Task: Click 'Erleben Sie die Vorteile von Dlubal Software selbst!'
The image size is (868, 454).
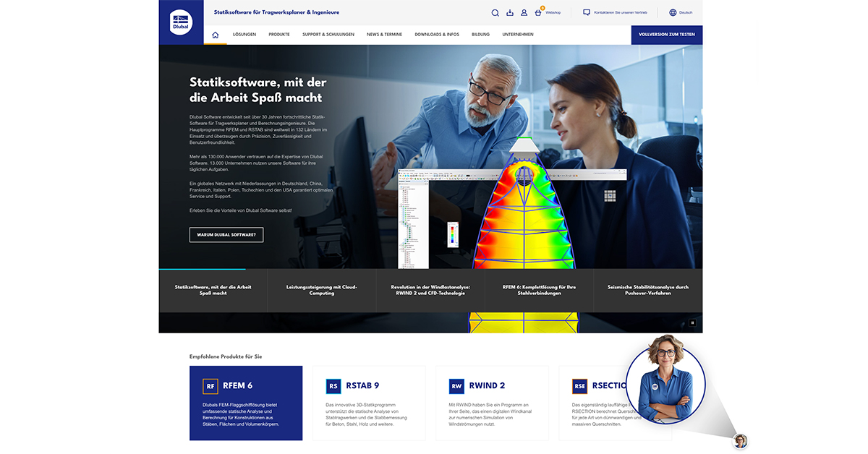Action: pos(241,210)
